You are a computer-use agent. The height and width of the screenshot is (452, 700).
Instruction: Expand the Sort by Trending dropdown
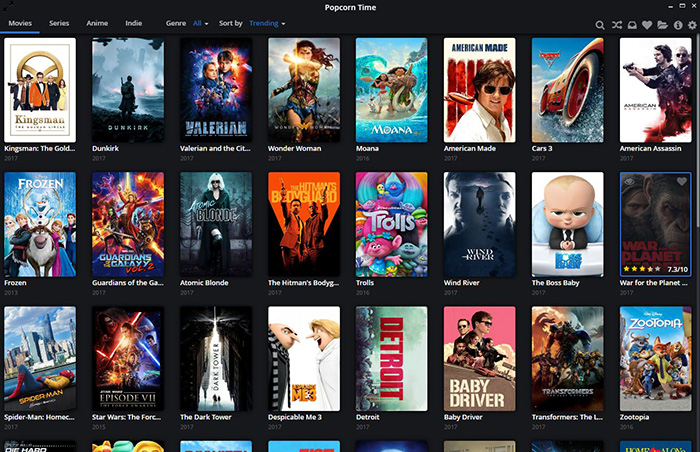[x=267, y=23]
